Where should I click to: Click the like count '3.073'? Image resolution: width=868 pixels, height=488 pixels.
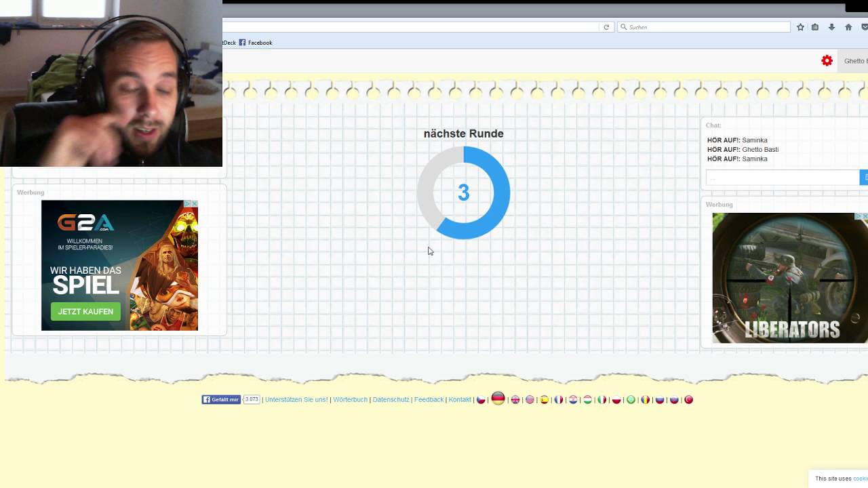(252, 400)
